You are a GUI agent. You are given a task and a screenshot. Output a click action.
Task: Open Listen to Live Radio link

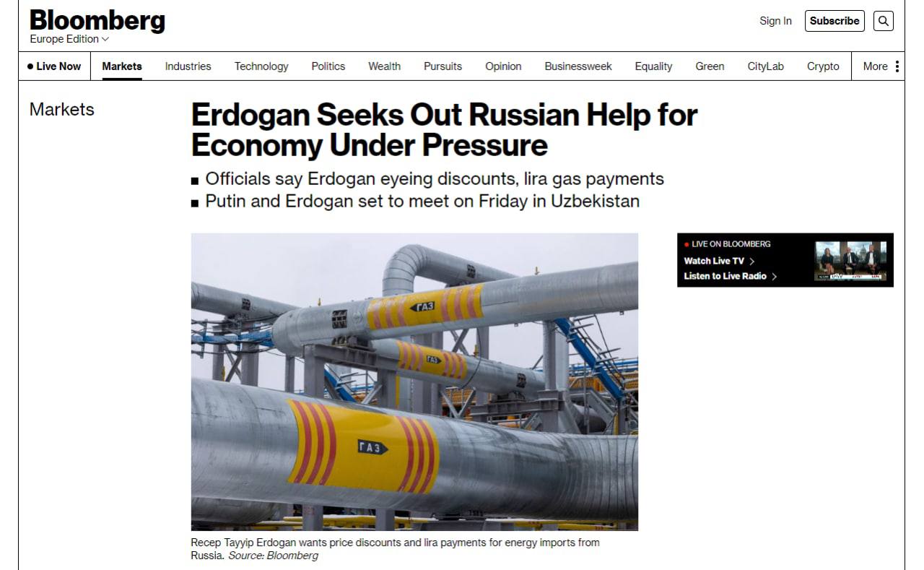730,276
